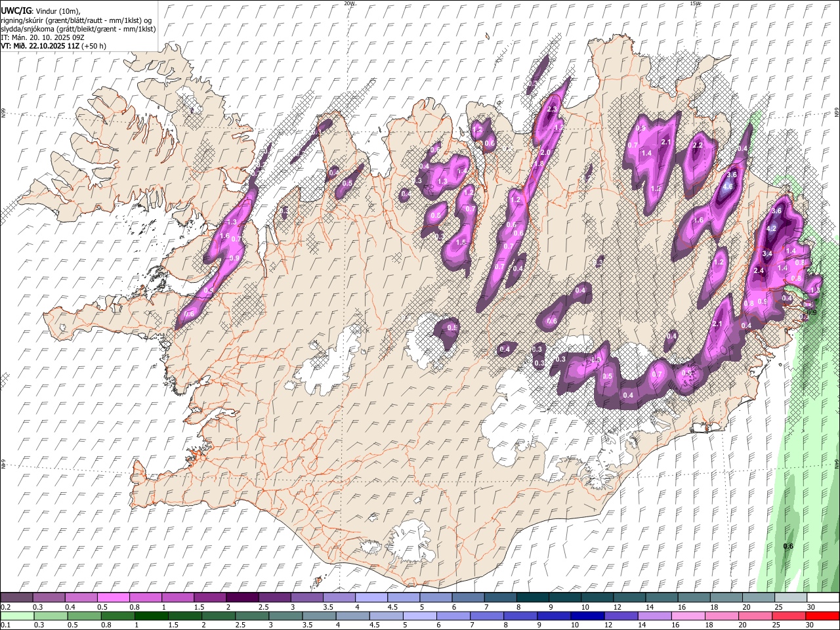840x630 pixels.
Task: Click the 'IT: Mán. 20. 10. 2025 09Z' line
Action: [x=42, y=37]
